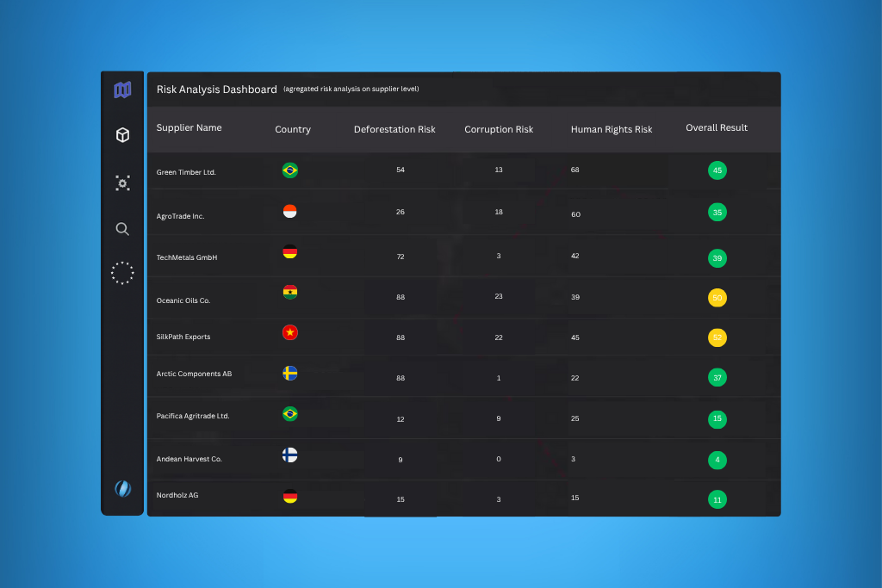This screenshot has width=882, height=588.
Task: Click the green 45 overall result badge
Action: pyautogui.click(x=717, y=170)
